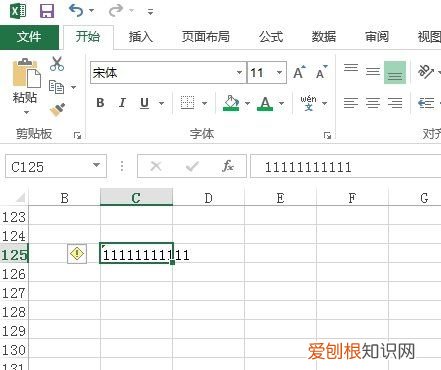Click the Cut scissors icon

57,64
